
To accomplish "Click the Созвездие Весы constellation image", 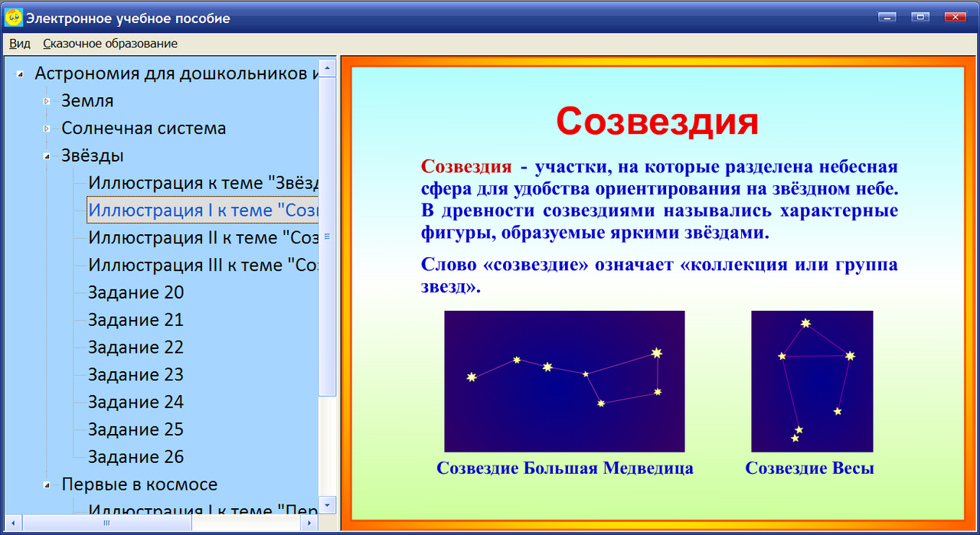I will 812,381.
